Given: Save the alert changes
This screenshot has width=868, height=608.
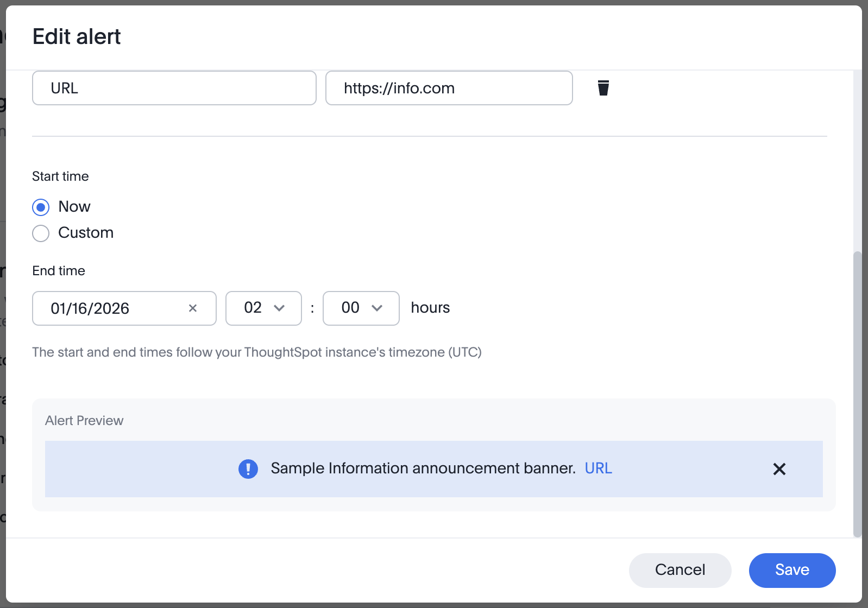Looking at the screenshot, I should pyautogui.click(x=791, y=570).
